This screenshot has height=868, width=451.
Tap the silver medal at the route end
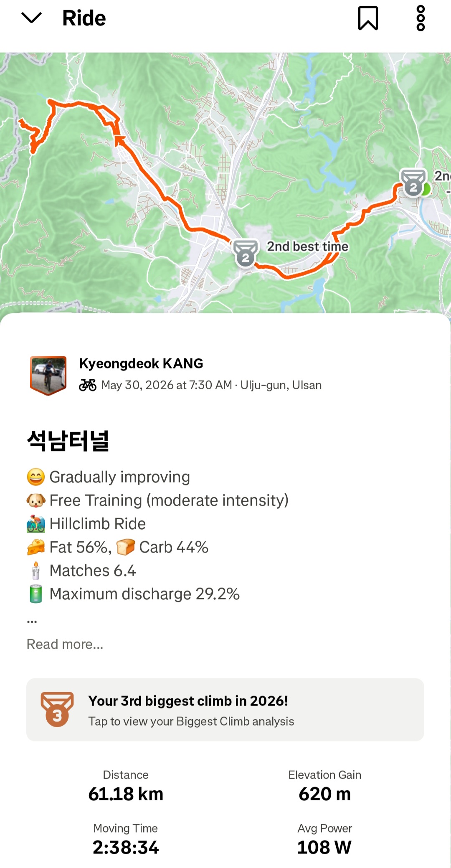(413, 183)
